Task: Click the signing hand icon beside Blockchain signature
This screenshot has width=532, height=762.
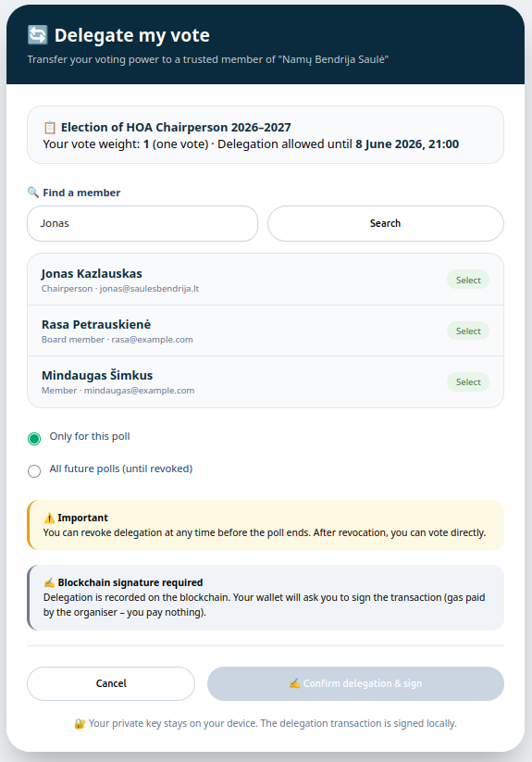Action: (49, 582)
